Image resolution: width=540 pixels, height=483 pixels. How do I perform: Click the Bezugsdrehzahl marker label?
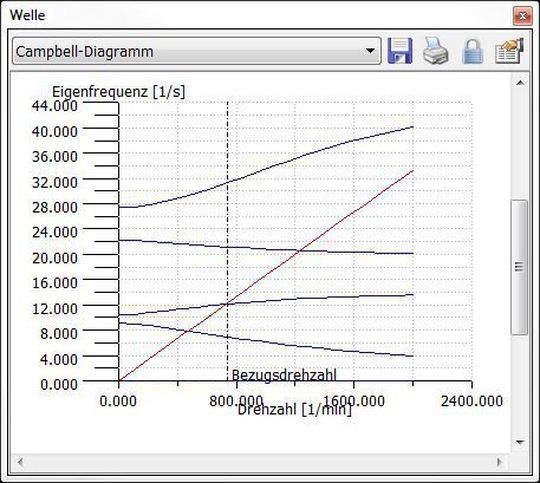pyautogui.click(x=284, y=375)
